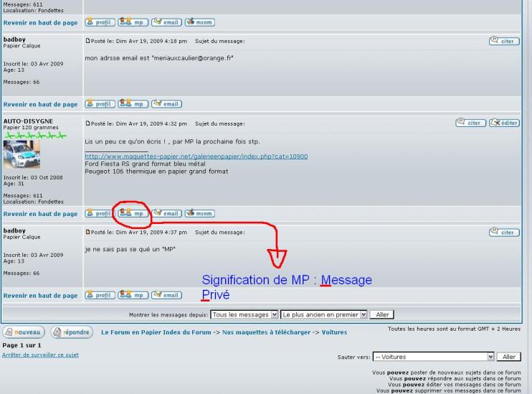Click 'Revenir en haut de page' below AUTO-DISYGNE's post
This screenshot has height=394, width=532.
40,214
